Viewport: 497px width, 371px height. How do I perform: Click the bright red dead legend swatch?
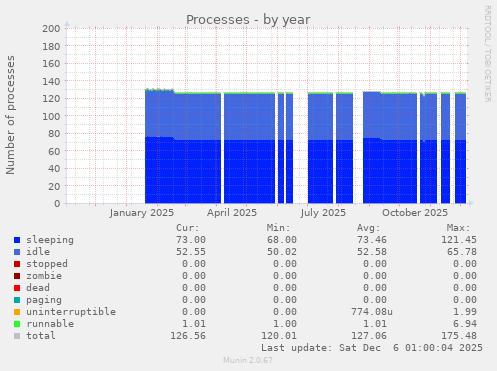click(17, 288)
